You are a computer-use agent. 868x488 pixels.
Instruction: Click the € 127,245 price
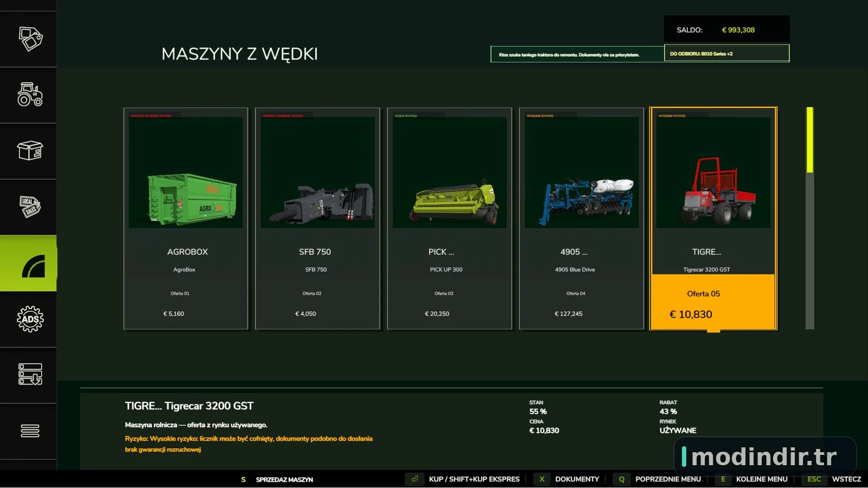pyautogui.click(x=569, y=314)
